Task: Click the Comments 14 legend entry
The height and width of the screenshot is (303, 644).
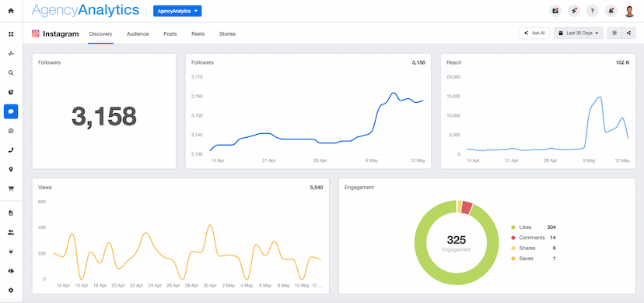Action: tap(534, 238)
